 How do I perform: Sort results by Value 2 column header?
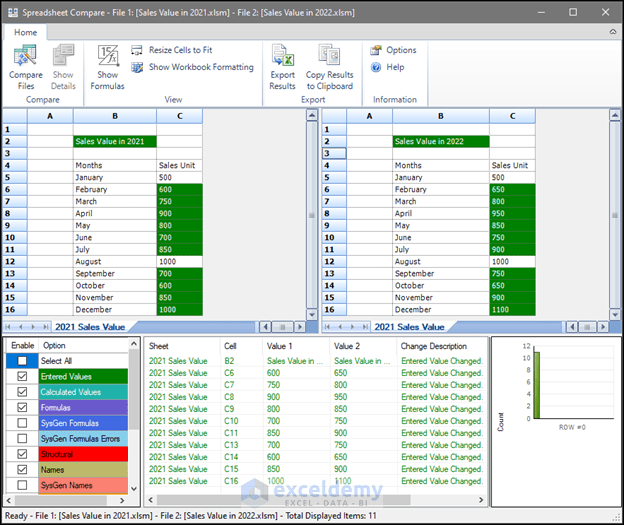[363, 346]
